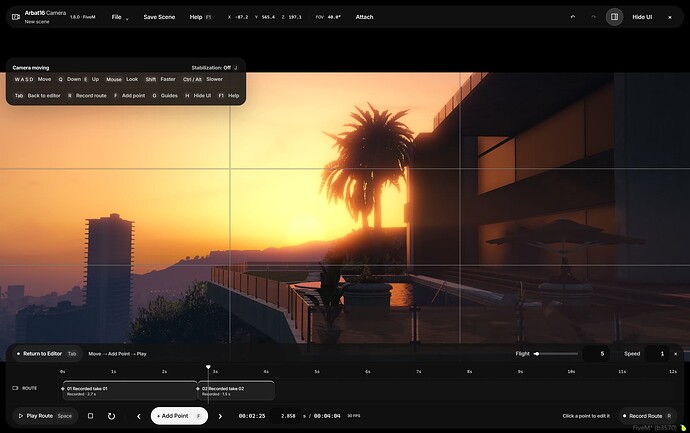This screenshot has width=690, height=433.
Task: Edit the Z coordinate value 197.1
Action: [295, 17]
